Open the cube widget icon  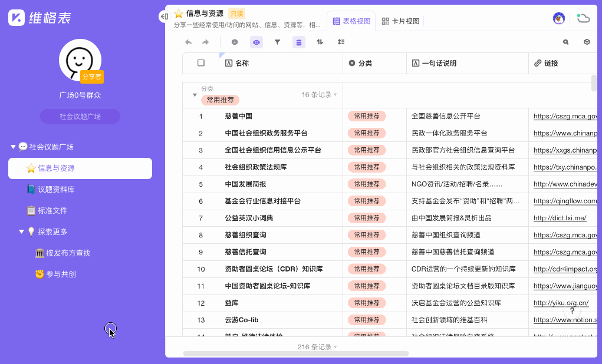coord(587,42)
